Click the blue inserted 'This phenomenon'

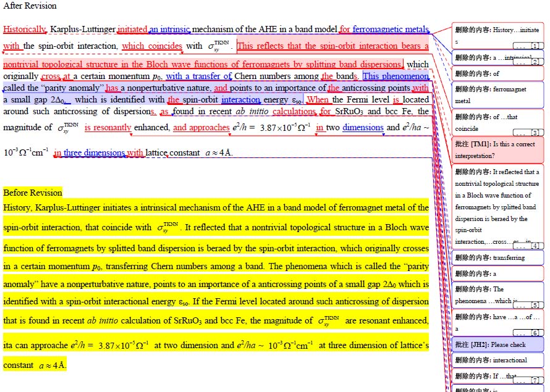coord(396,76)
